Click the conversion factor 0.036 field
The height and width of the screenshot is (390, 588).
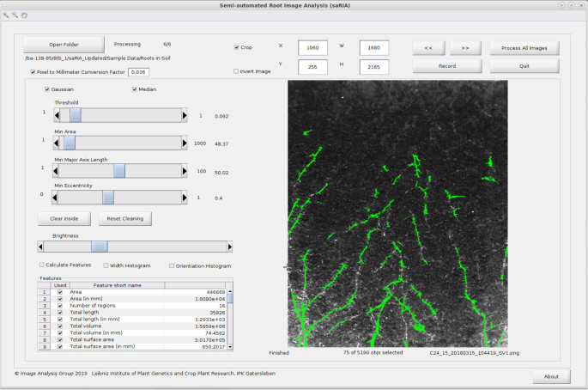[x=138, y=72]
